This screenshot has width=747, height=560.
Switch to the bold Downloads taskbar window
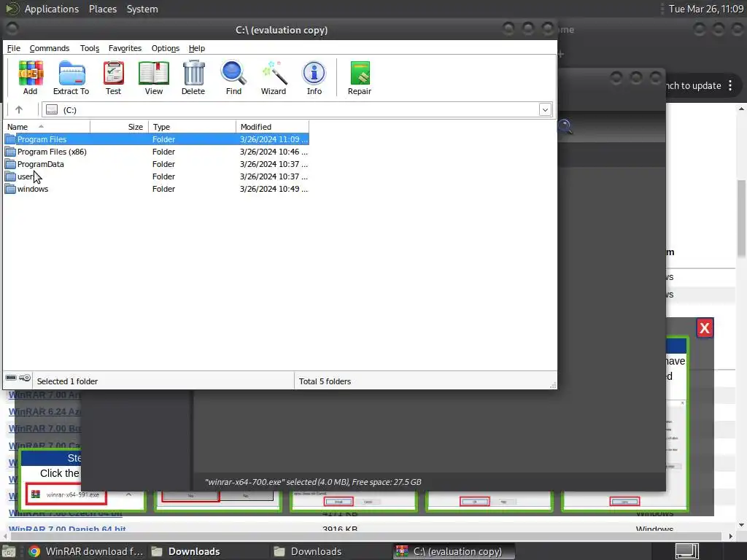[x=186, y=551]
